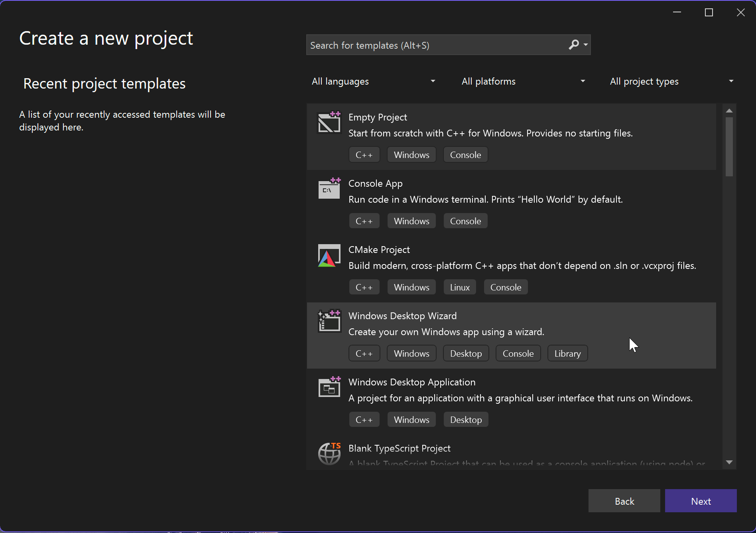This screenshot has height=533, width=756.
Task: Select the Console App title
Action: pos(376,184)
